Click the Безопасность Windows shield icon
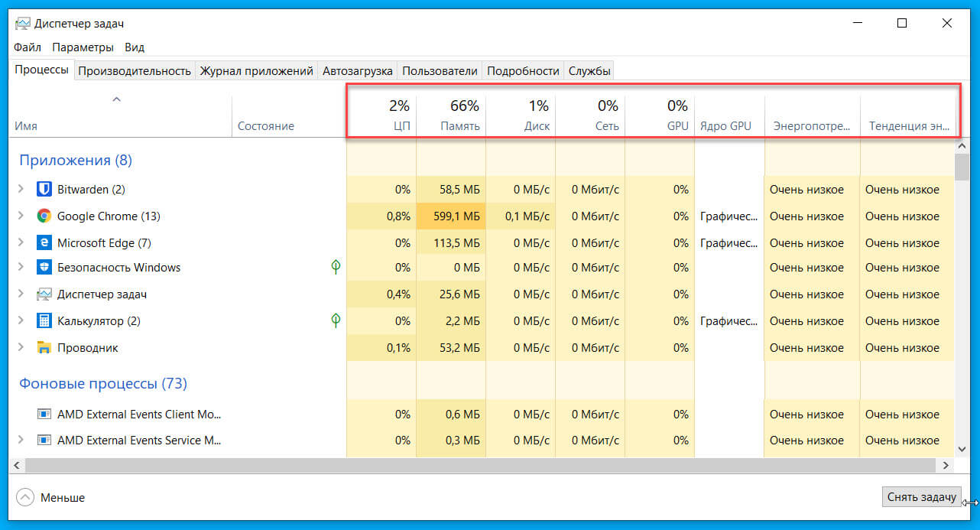Viewport: 980px width, 530px height. click(x=44, y=267)
